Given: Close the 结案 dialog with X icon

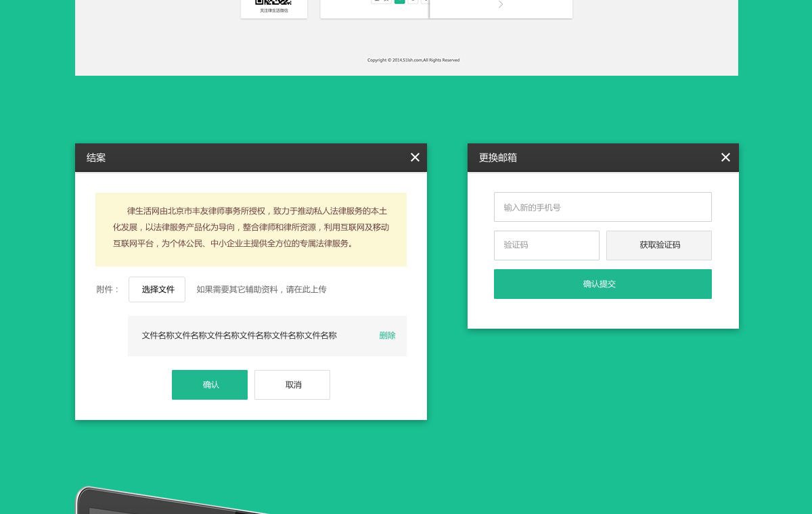Looking at the screenshot, I should point(415,158).
